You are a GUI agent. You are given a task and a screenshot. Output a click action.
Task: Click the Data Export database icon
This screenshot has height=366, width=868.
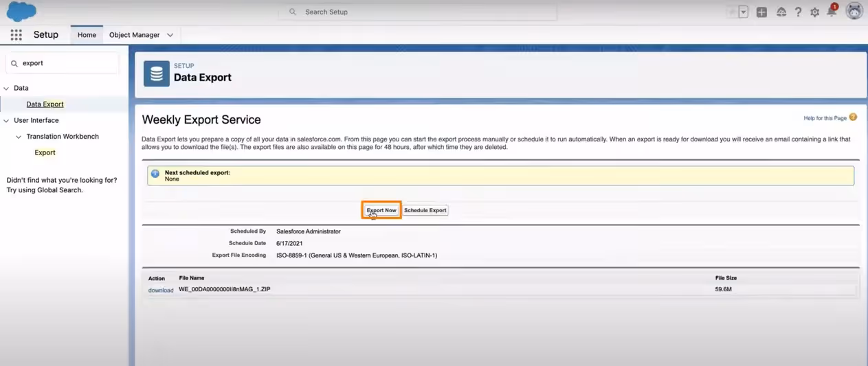pyautogui.click(x=157, y=73)
